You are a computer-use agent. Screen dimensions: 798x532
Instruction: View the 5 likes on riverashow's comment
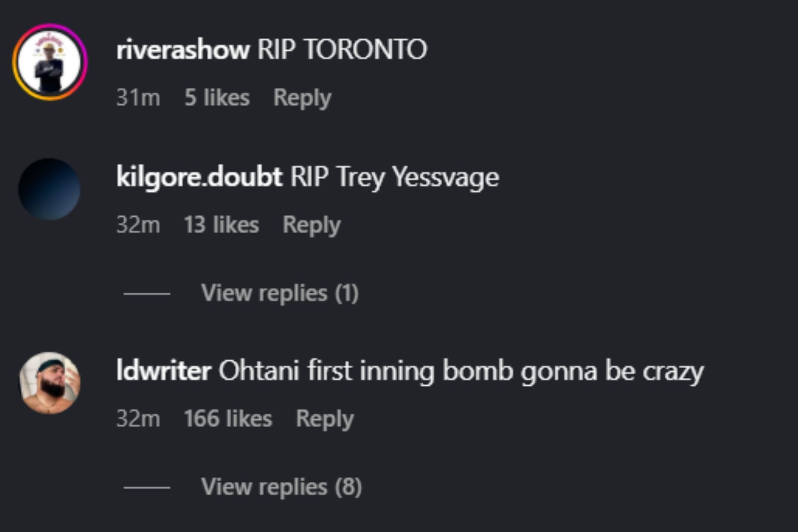coord(217,98)
